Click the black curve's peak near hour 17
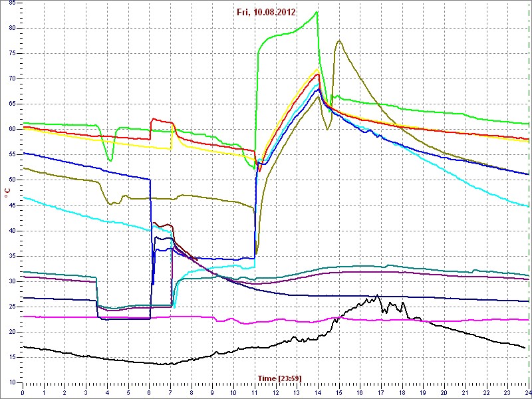Screen dimensions: 532x399 [x=377, y=295]
